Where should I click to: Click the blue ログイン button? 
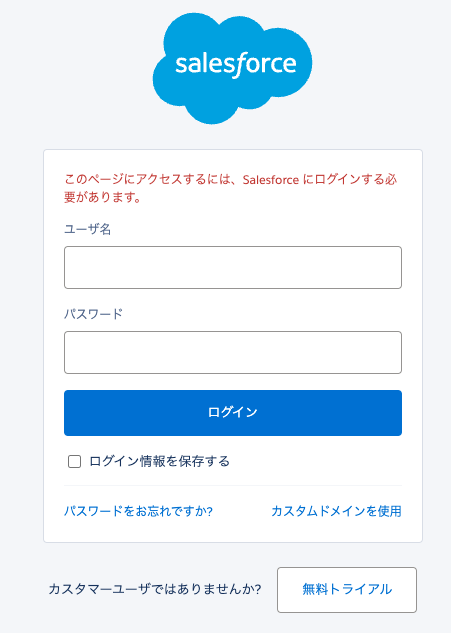[x=233, y=413]
